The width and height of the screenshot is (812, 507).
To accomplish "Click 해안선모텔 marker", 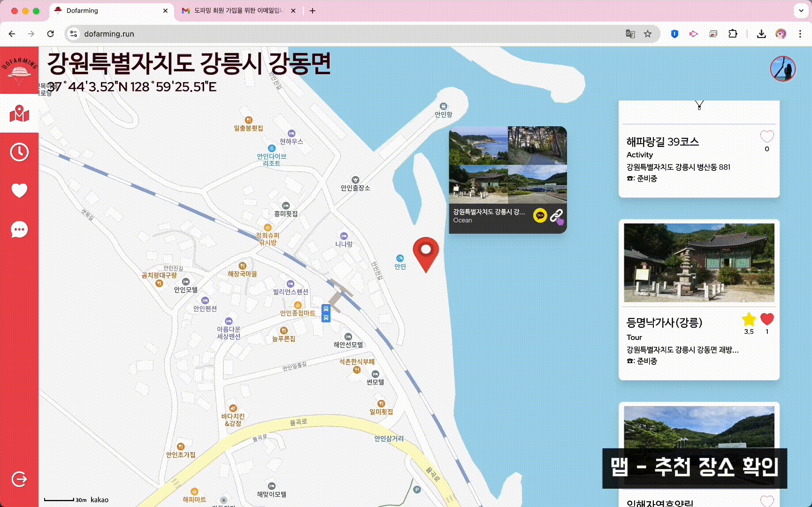I will point(348,337).
